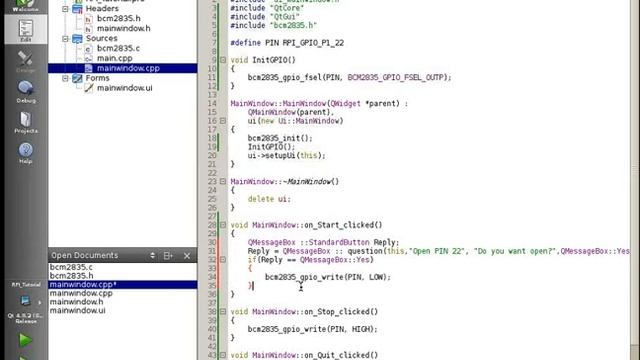Viewport: 640px width, 360px height.
Task: Fold on_Start_clicked at line 28
Action: (x=223, y=225)
